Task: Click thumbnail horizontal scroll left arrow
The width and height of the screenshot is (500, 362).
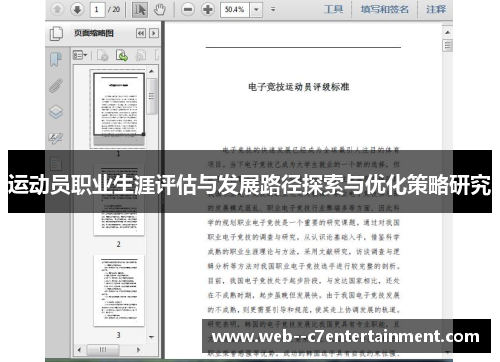Action: click(x=79, y=350)
